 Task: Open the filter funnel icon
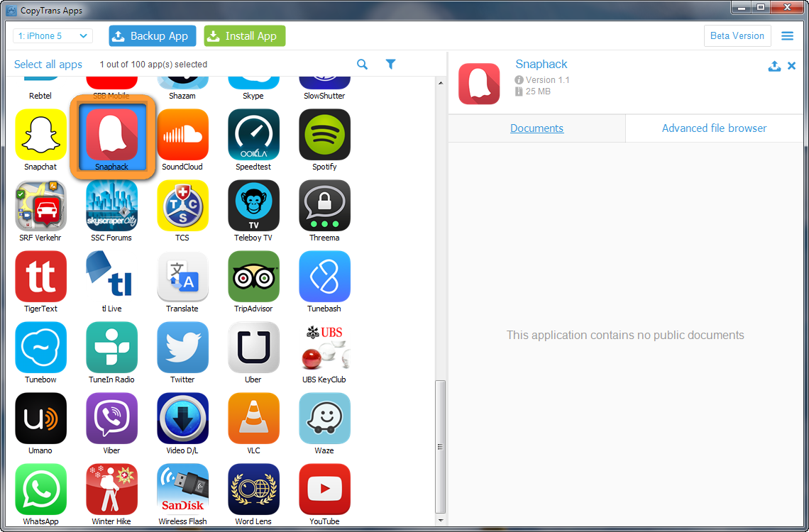(390, 64)
